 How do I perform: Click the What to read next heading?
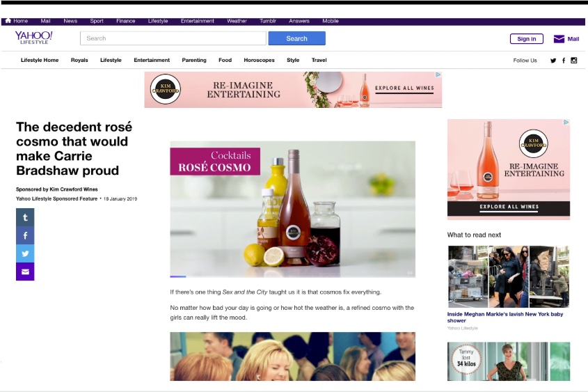(x=474, y=235)
